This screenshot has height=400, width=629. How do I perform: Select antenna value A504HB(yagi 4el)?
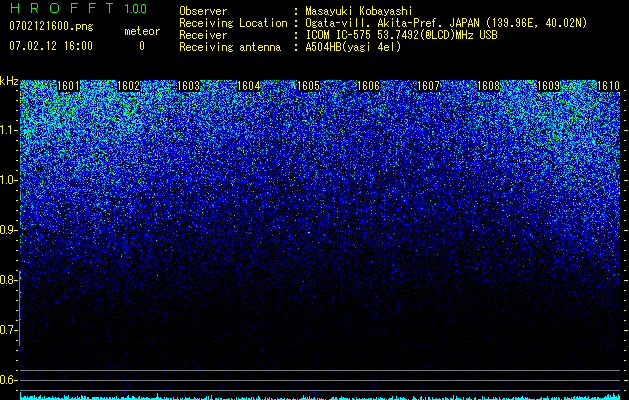tap(353, 47)
